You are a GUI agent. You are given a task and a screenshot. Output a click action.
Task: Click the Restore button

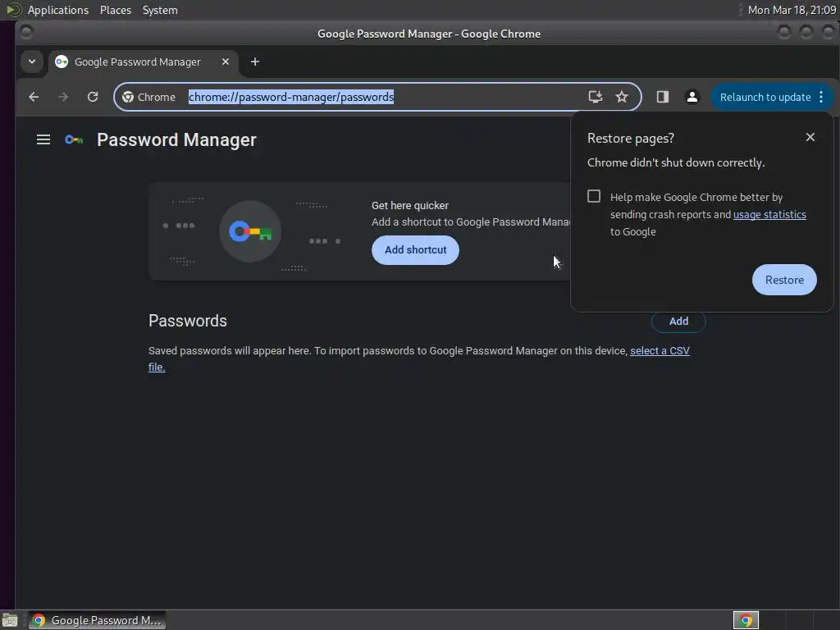[784, 280]
